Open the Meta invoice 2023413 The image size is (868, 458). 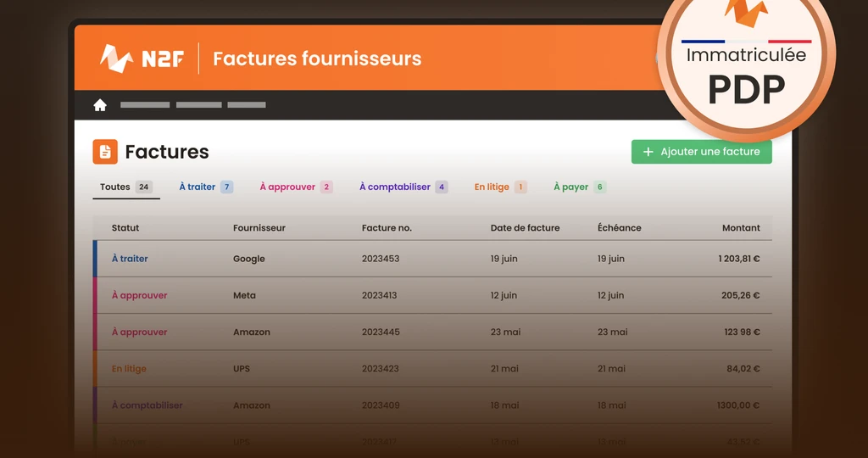(x=381, y=296)
